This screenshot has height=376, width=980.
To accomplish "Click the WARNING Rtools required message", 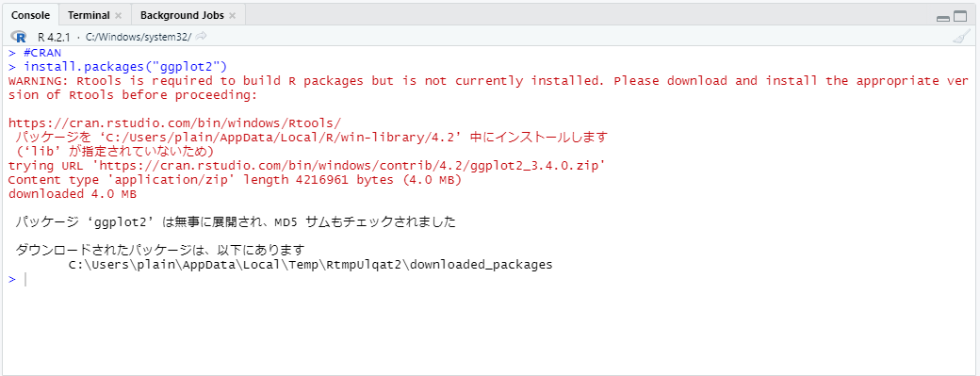I will pos(488,88).
